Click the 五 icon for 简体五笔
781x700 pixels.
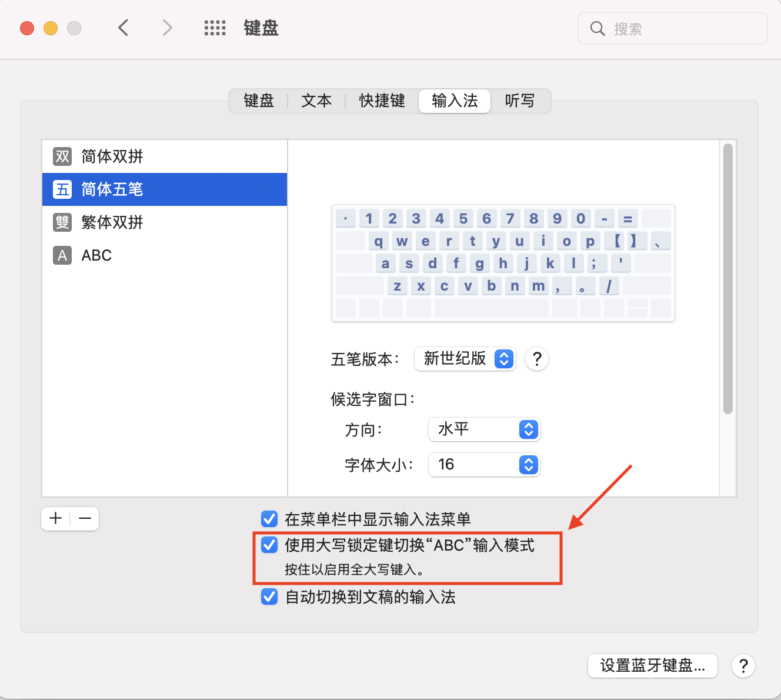point(61,189)
